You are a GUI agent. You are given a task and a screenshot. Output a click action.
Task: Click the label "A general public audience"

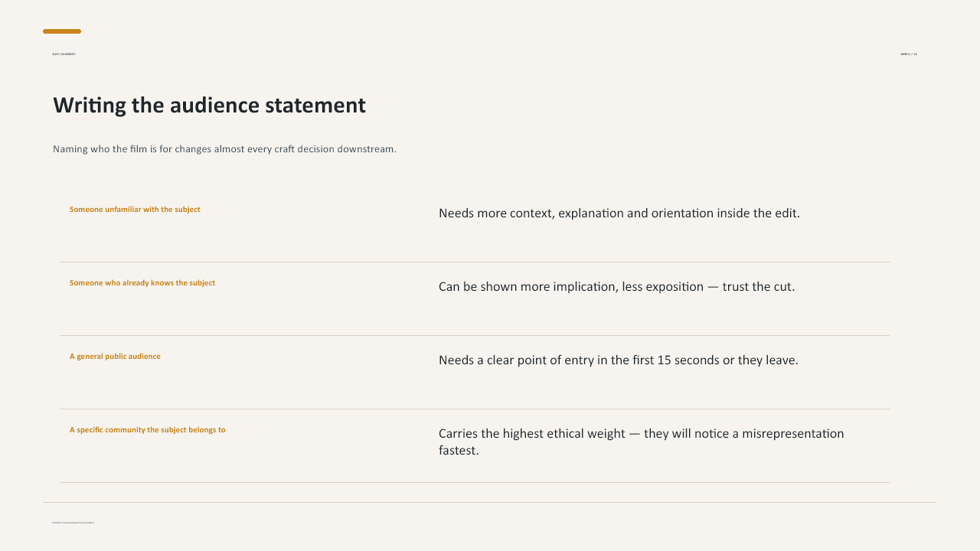[x=115, y=357]
